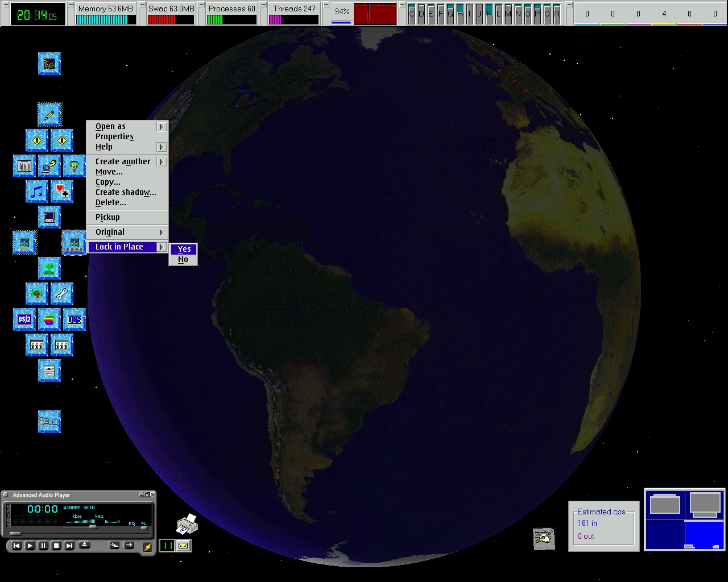Click the audio player seek bar handle
The image size is (728, 582).
[15, 534]
